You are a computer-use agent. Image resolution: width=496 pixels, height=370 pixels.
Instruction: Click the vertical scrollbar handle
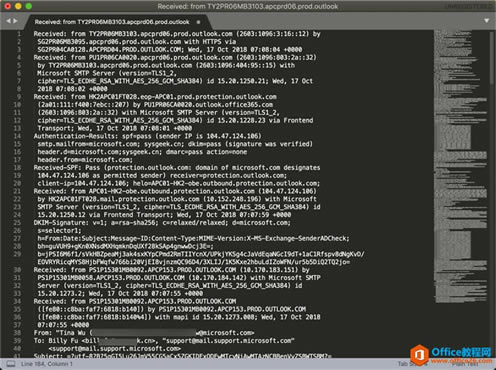click(492, 57)
